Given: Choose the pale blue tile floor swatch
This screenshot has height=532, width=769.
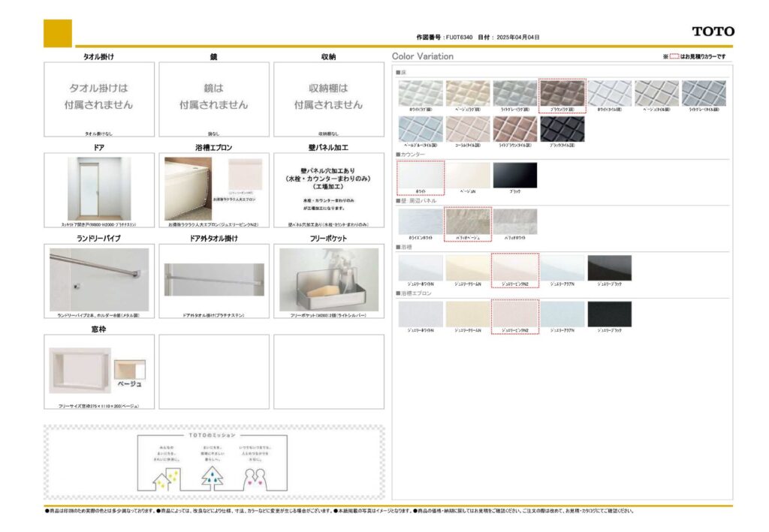Looking at the screenshot, I should pos(421,128).
